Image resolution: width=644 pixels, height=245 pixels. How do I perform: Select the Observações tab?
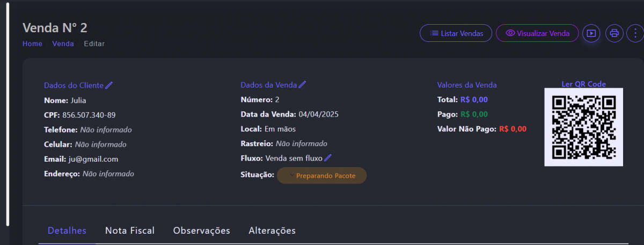(x=201, y=230)
